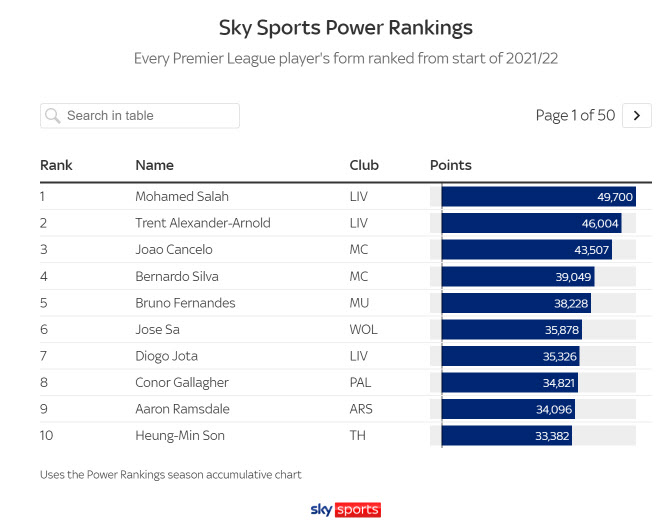Select Jose Sa's name

click(157, 329)
